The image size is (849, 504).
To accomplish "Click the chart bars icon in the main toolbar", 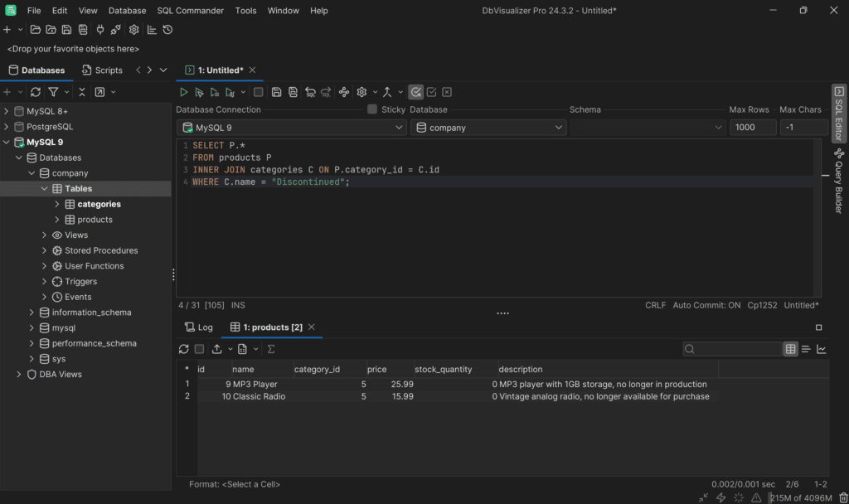I will coord(152,30).
